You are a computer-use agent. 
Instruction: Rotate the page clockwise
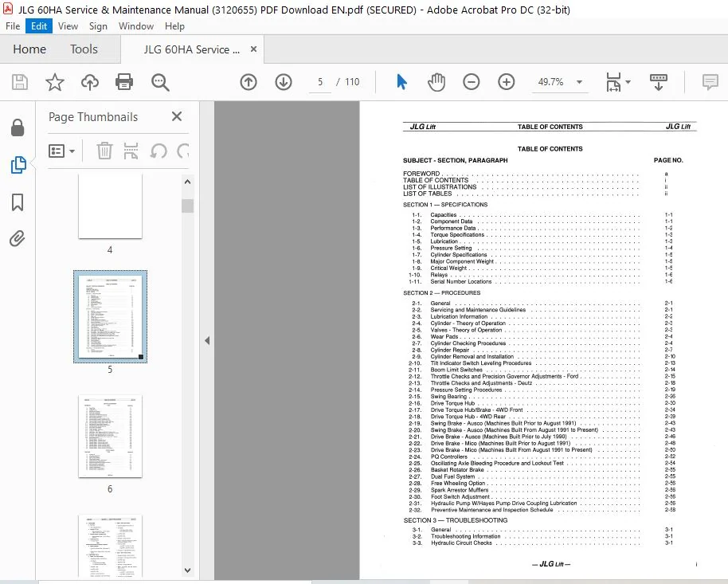coord(183,151)
